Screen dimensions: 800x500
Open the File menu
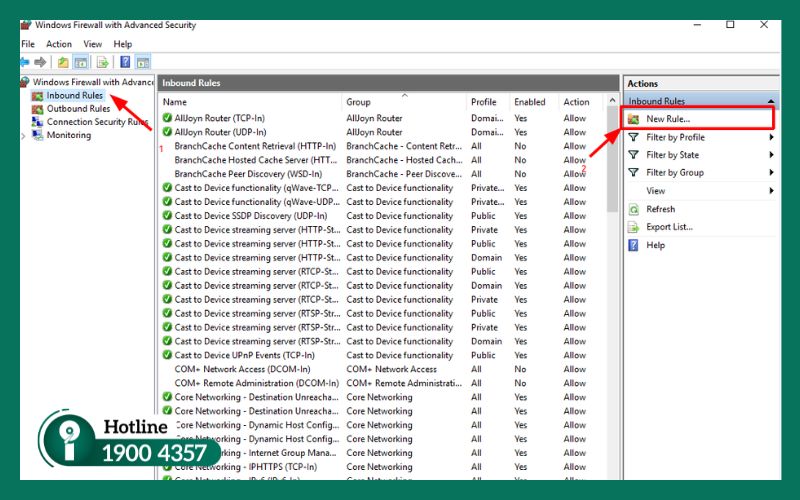pos(28,44)
